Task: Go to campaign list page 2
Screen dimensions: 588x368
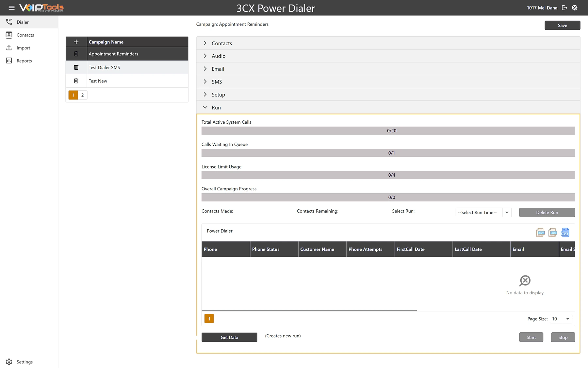Action: click(83, 95)
